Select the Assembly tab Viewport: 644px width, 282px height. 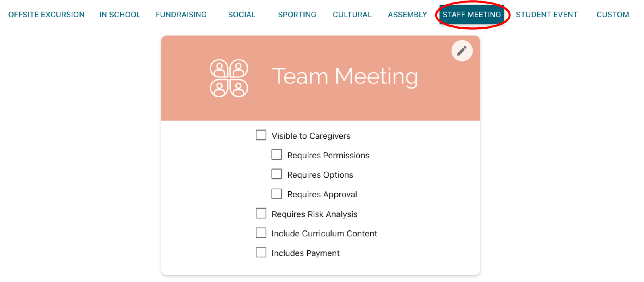[x=407, y=15]
